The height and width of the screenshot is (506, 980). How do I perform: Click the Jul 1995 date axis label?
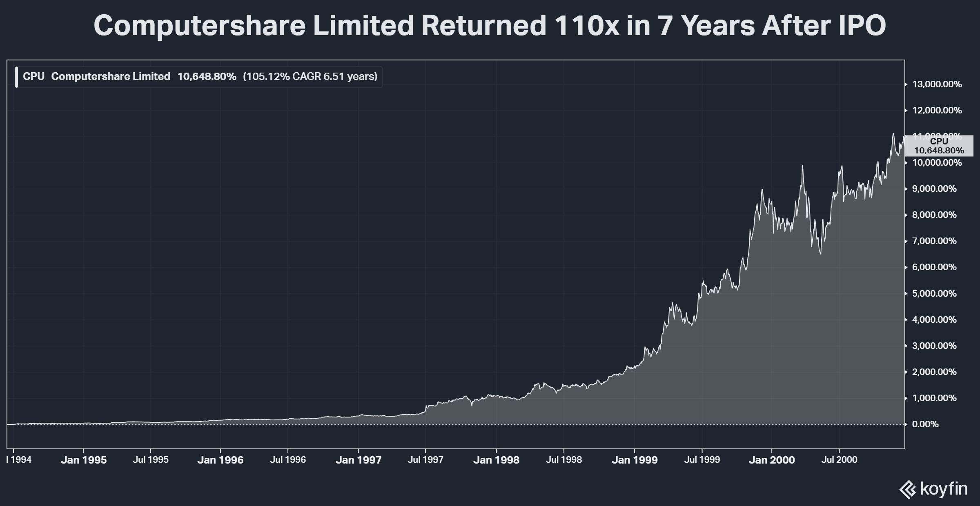coord(151,460)
